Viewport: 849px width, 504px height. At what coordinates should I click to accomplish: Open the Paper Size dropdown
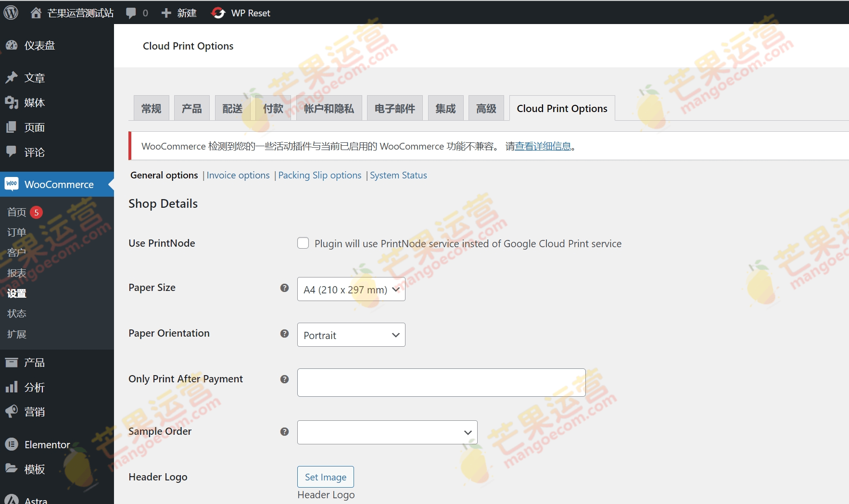(351, 289)
